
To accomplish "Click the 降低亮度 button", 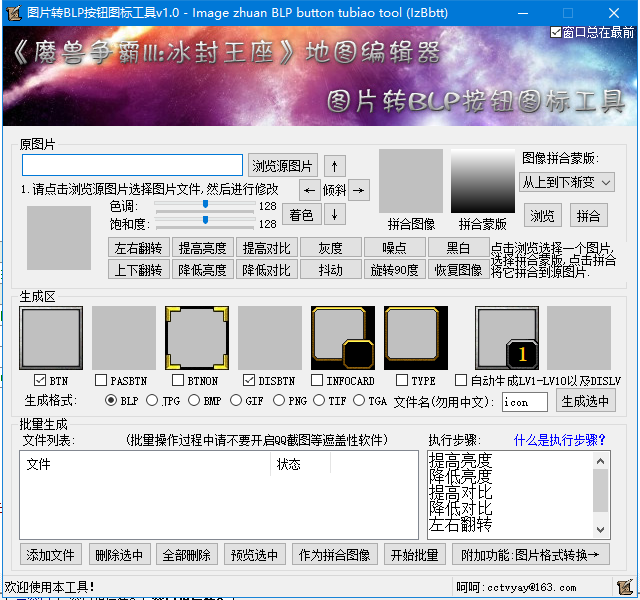I will [203, 270].
